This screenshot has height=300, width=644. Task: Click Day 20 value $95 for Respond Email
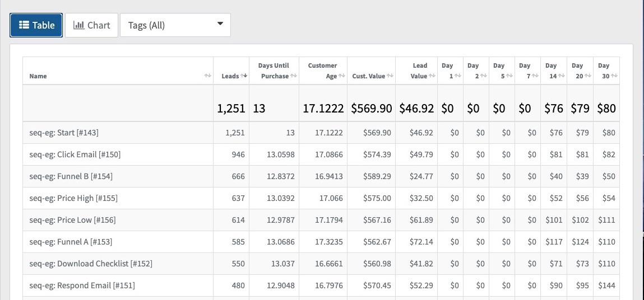pyautogui.click(x=582, y=285)
